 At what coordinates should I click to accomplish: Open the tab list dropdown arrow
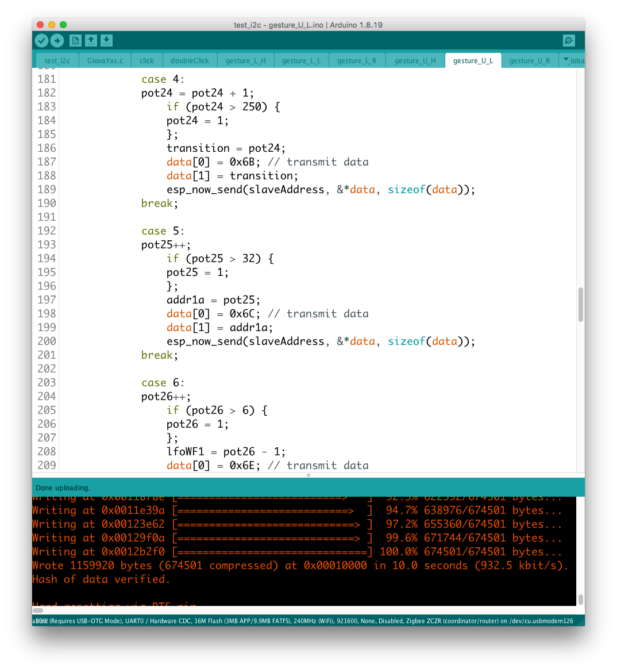pos(566,60)
